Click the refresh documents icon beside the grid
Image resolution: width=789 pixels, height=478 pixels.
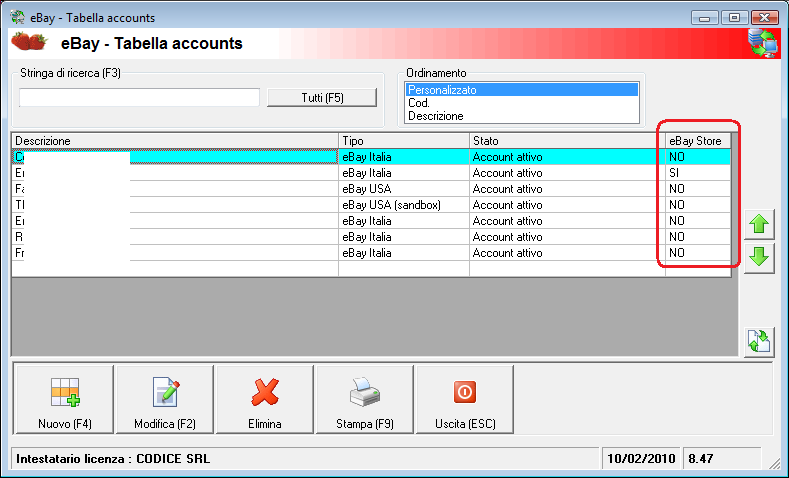pos(759,342)
